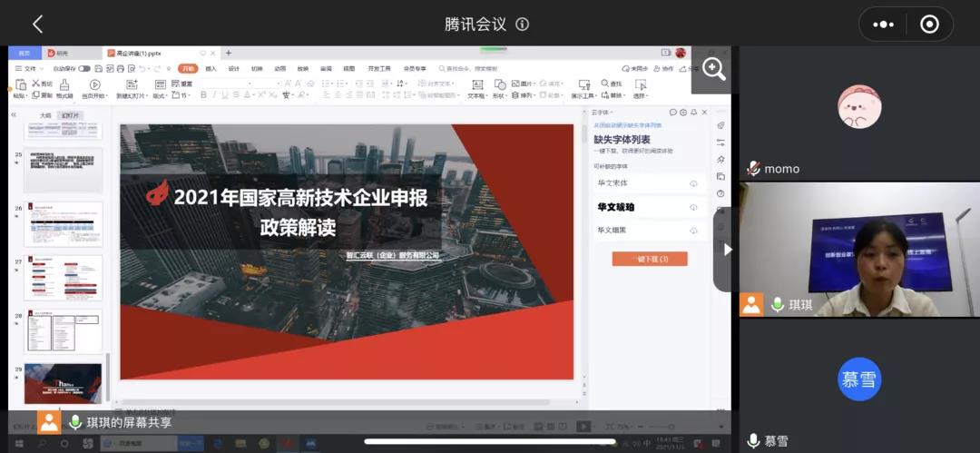Switch to the 设计 Design ribbon tab
This screenshot has height=453, width=980.
pos(234,68)
